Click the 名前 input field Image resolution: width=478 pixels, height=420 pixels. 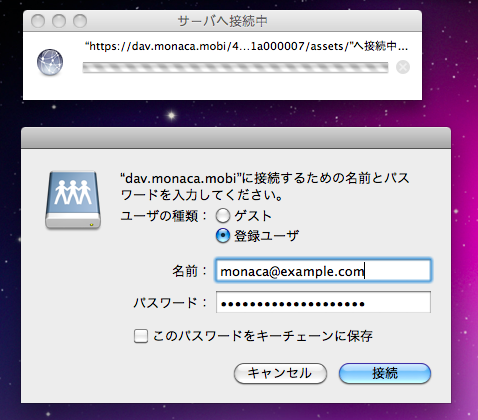click(x=323, y=271)
